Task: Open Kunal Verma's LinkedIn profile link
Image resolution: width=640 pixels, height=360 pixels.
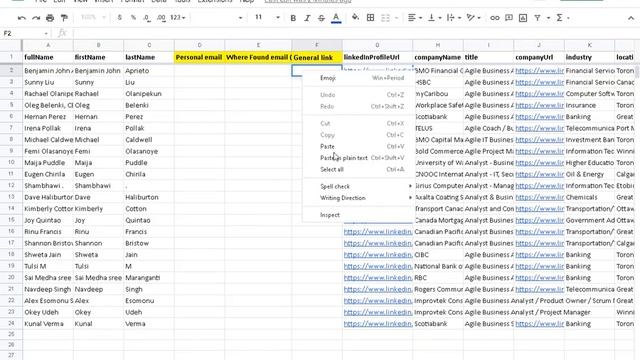Action: tap(378, 324)
